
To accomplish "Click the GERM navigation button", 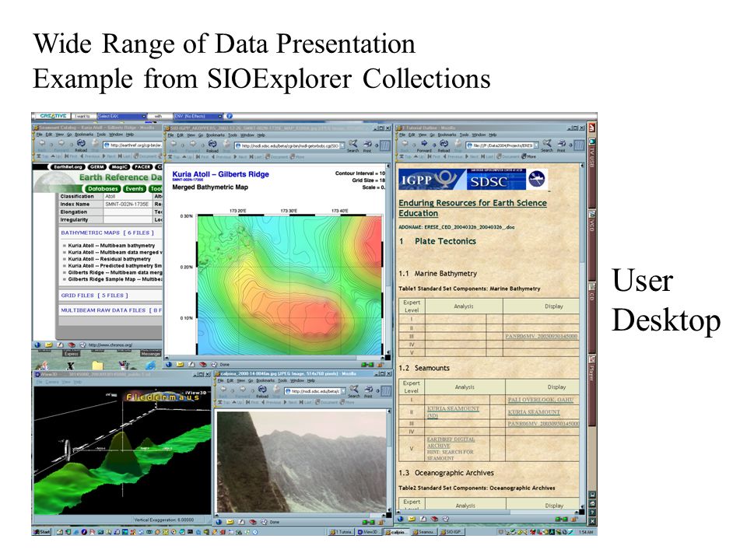I will click(x=97, y=166).
